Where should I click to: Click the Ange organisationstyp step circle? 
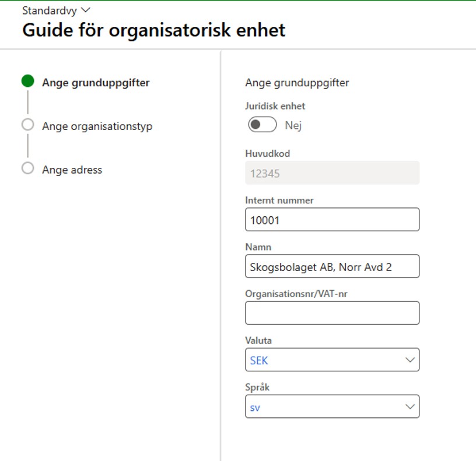point(27,125)
